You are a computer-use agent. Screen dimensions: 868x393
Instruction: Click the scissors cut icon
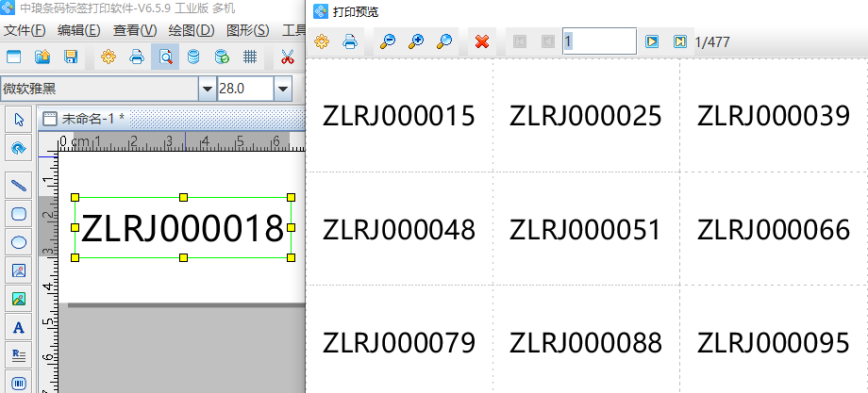click(287, 57)
